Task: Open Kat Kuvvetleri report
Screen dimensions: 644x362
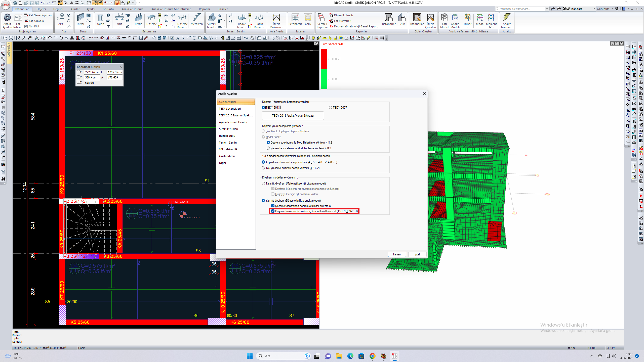Action: [340, 21]
